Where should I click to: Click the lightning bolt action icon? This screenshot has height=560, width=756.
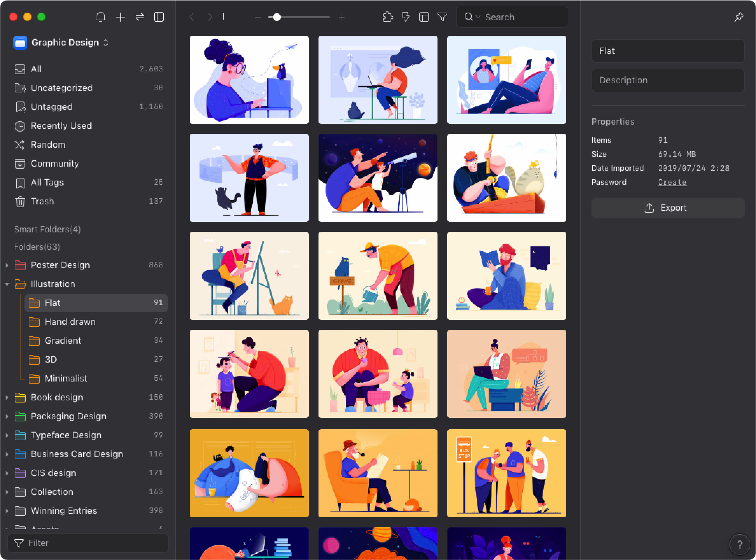[406, 17]
